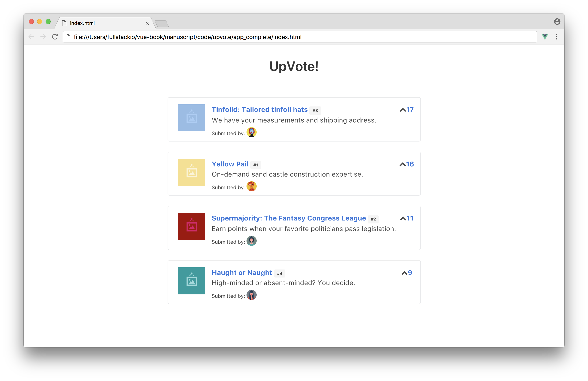Click the dark red Supermajority product image

(191, 226)
